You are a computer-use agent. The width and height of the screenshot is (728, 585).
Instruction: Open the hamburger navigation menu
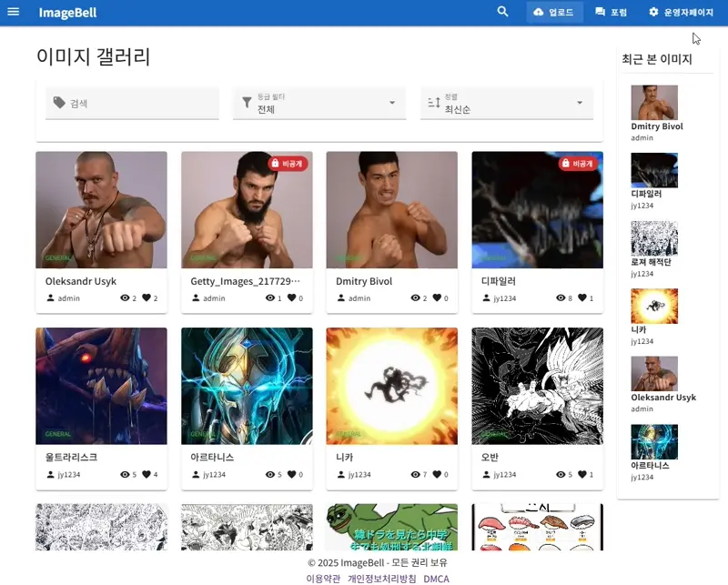13,13
